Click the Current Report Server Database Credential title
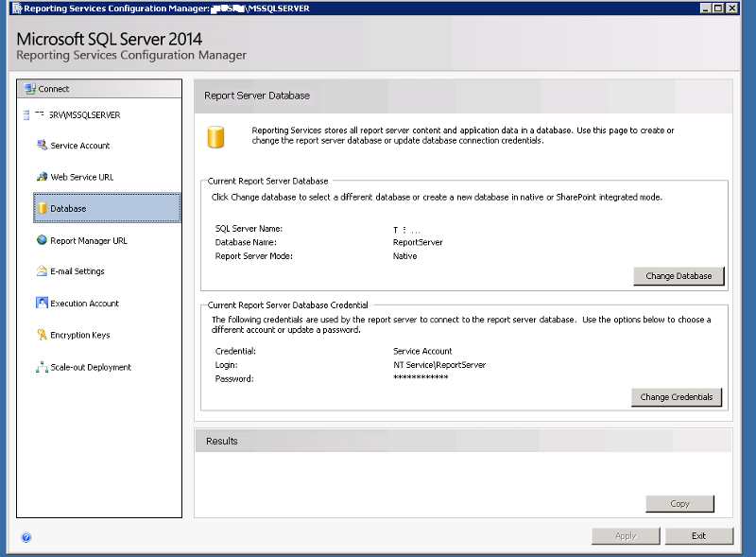The height and width of the screenshot is (557, 756). click(x=288, y=305)
